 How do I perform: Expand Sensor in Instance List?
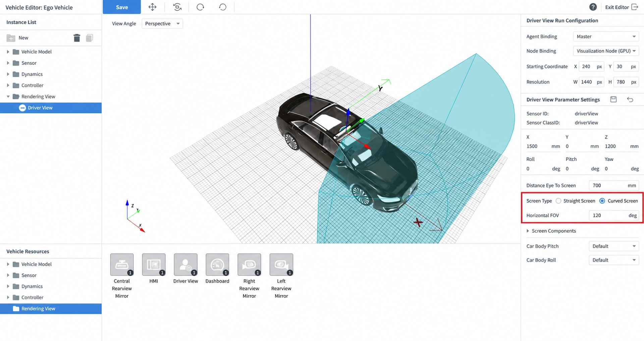coord(8,63)
